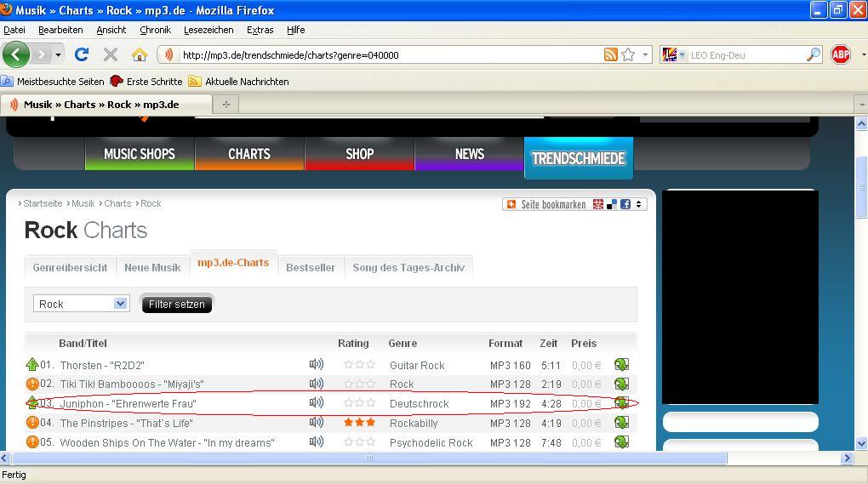Switch to Genreübersicht tab
This screenshot has height=484, width=868.
coord(70,267)
